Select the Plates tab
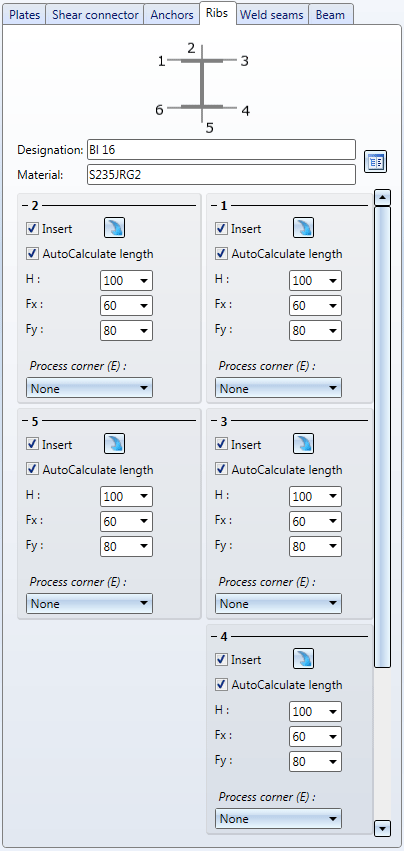Image resolution: width=404 pixels, height=851 pixels. pyautogui.click(x=24, y=15)
